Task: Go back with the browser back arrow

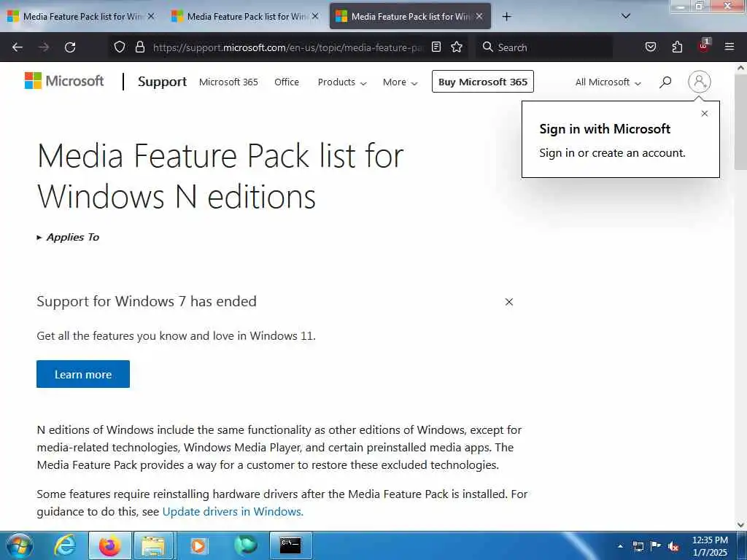Action: click(18, 47)
